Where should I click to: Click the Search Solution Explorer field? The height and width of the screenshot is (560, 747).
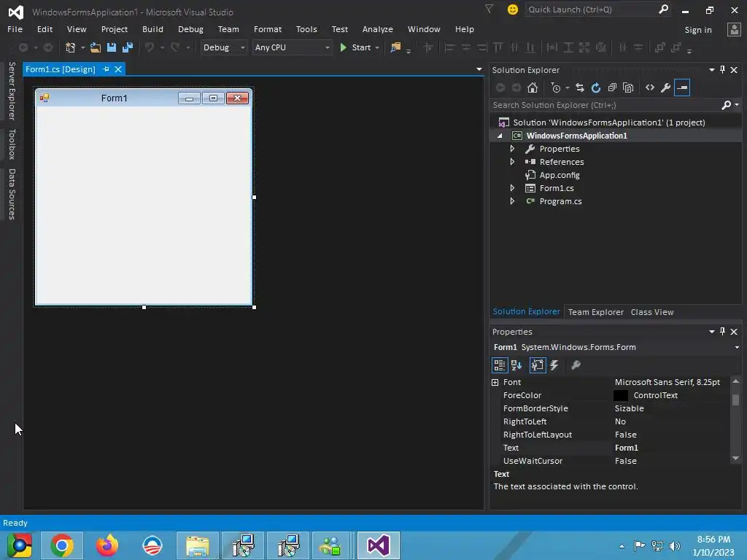606,105
